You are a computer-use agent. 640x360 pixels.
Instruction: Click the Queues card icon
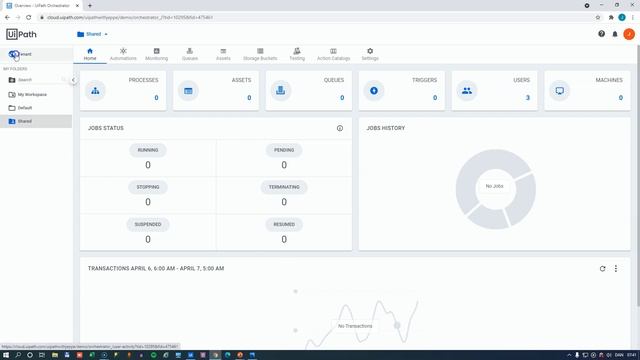[x=281, y=91]
